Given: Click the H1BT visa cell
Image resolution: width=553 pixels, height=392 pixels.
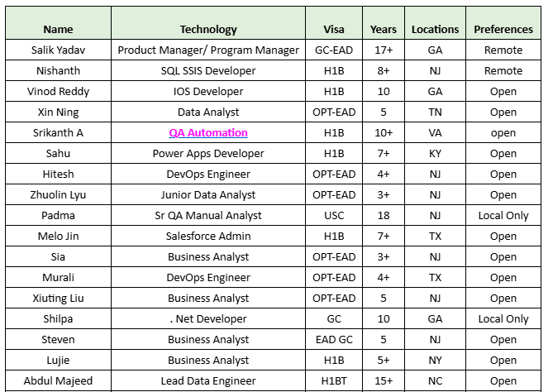Looking at the screenshot, I should coord(334,380).
